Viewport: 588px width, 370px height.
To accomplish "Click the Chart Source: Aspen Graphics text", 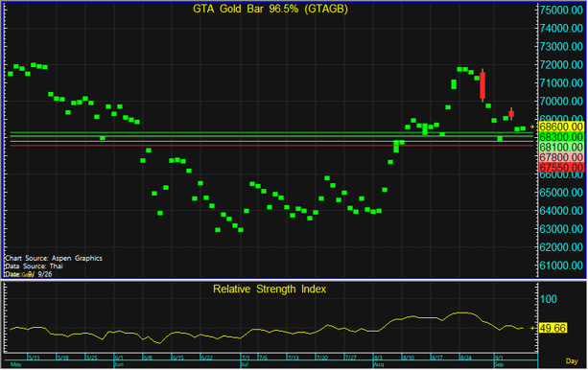I will click(x=54, y=258).
